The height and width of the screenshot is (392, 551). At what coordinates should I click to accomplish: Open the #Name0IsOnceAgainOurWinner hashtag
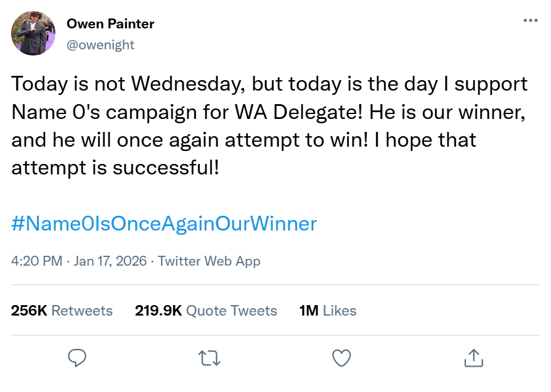(164, 223)
